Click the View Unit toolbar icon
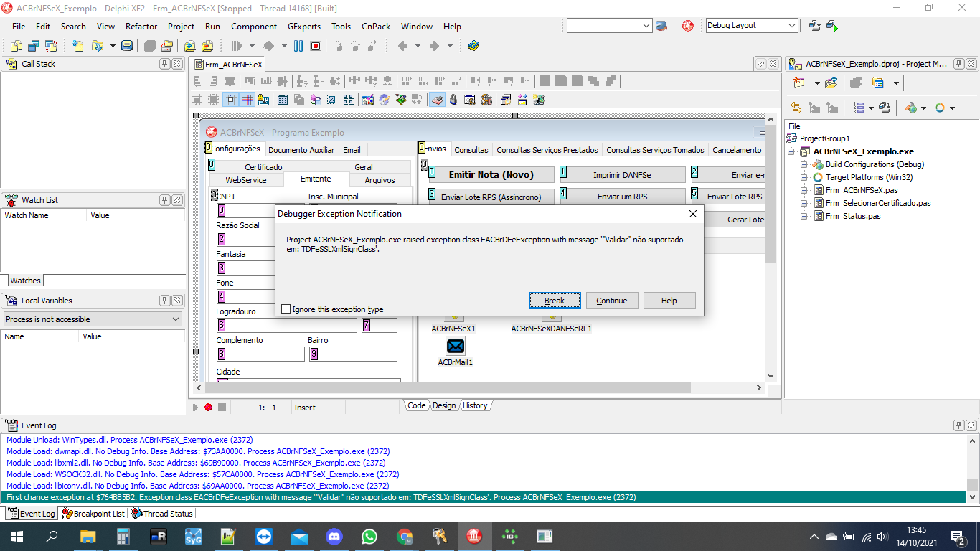 point(16,46)
